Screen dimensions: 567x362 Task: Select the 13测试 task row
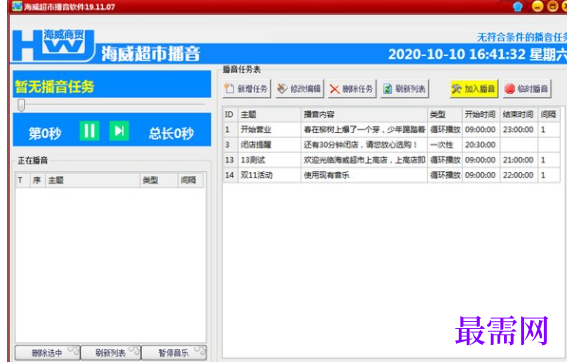click(391, 160)
